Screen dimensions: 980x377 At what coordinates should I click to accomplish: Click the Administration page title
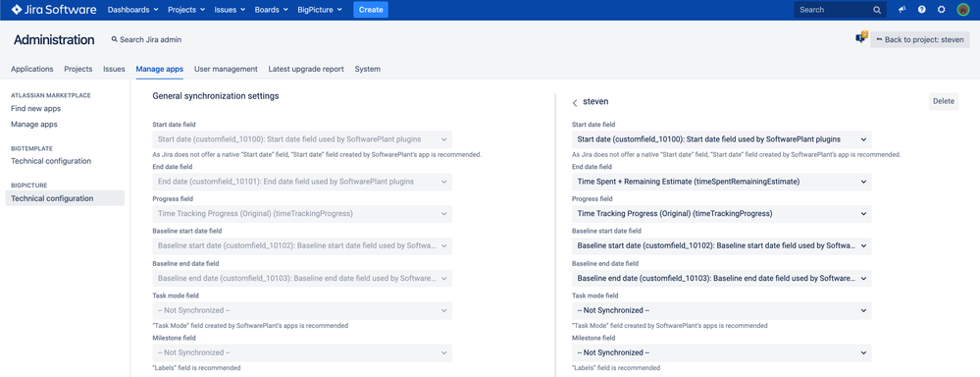point(54,40)
